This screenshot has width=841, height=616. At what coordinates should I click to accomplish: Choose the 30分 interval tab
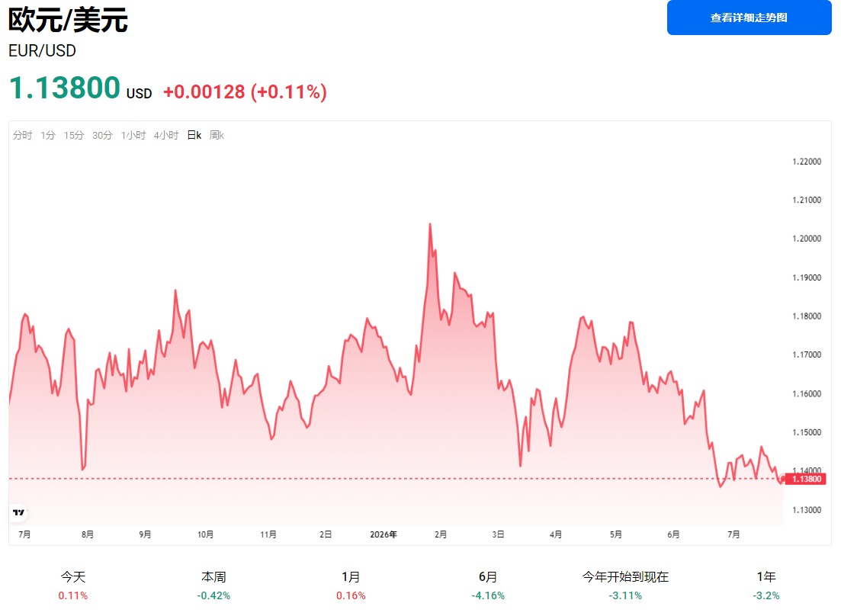102,135
